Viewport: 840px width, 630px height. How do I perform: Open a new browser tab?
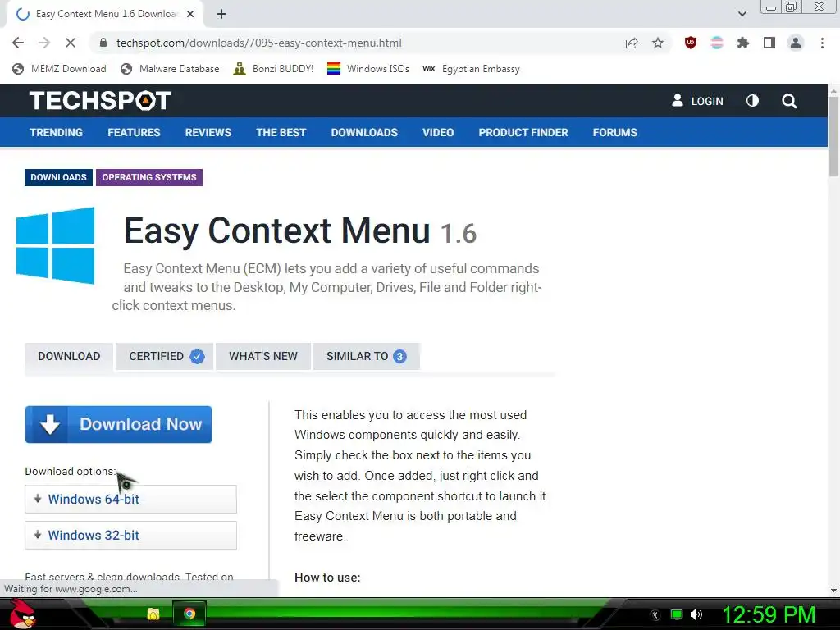tap(221, 15)
